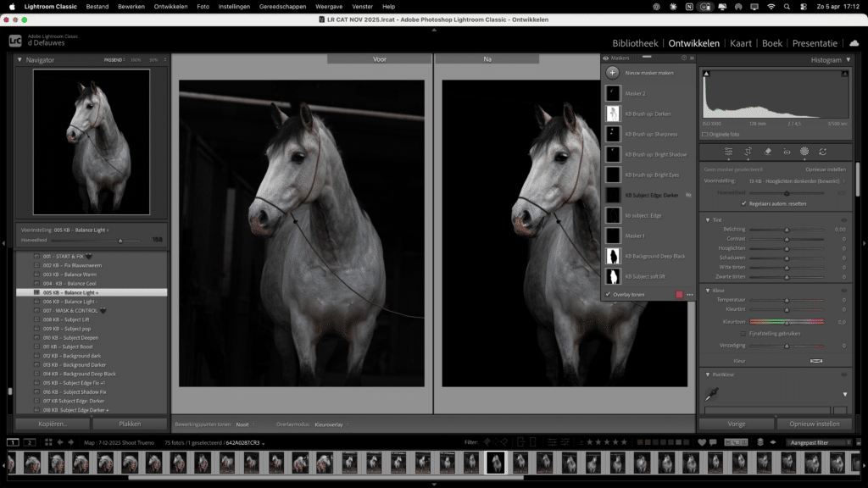Screen dimensions: 868x488
Task: Enable Fijnafstelling gebruiken checkbox
Action: point(743,334)
